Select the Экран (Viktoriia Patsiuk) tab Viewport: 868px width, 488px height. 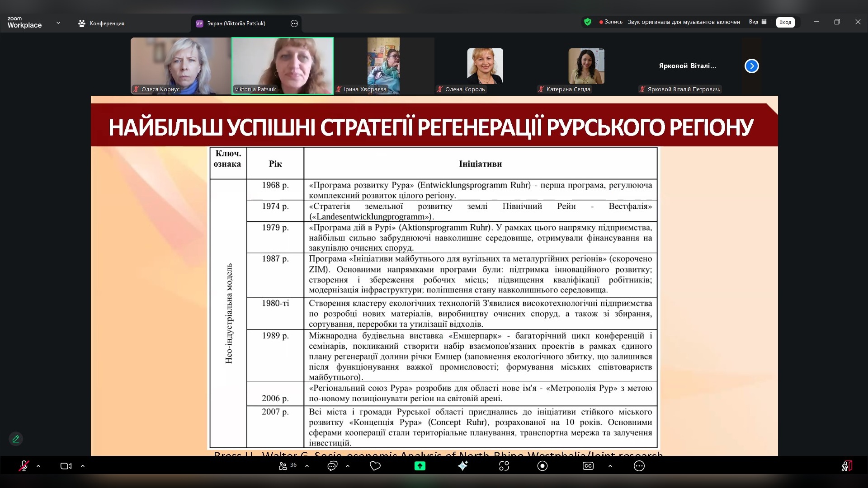tap(236, 23)
